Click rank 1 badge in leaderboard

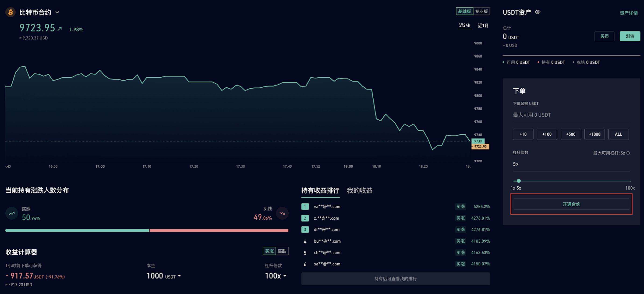click(305, 206)
